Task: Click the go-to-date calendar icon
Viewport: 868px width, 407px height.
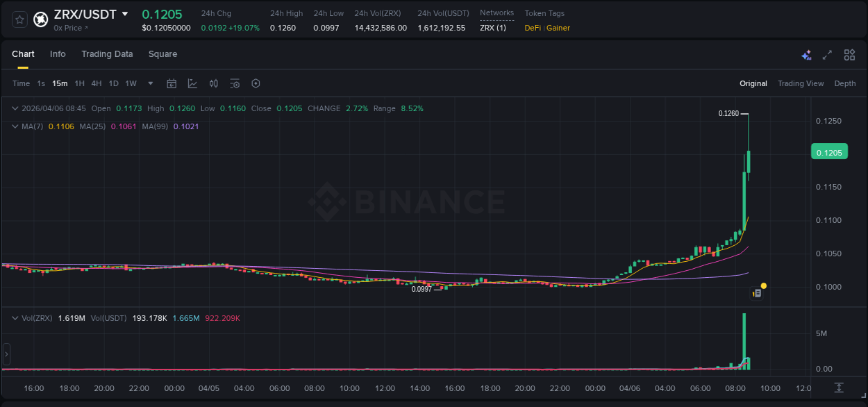Action: coord(172,83)
